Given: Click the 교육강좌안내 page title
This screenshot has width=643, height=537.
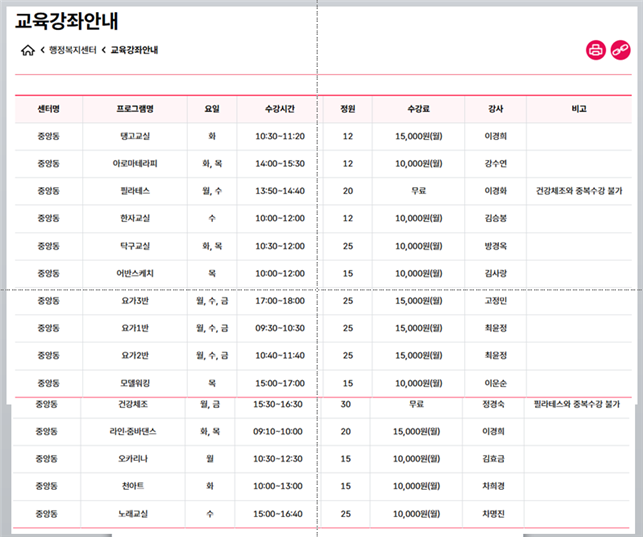Looking at the screenshot, I should 68,20.
